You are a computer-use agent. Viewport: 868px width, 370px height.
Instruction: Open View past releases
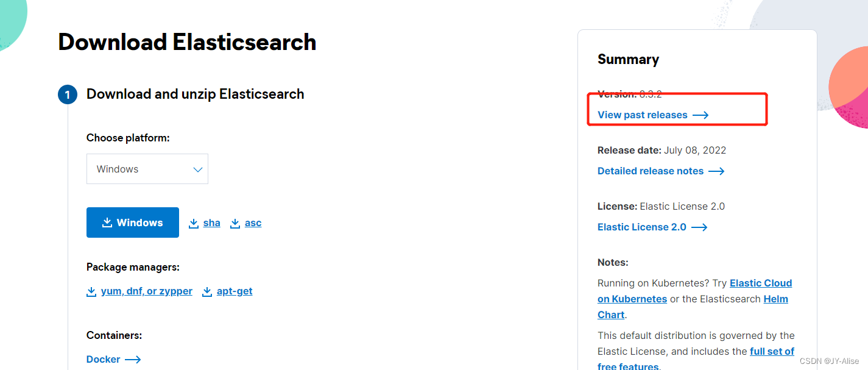[642, 115]
